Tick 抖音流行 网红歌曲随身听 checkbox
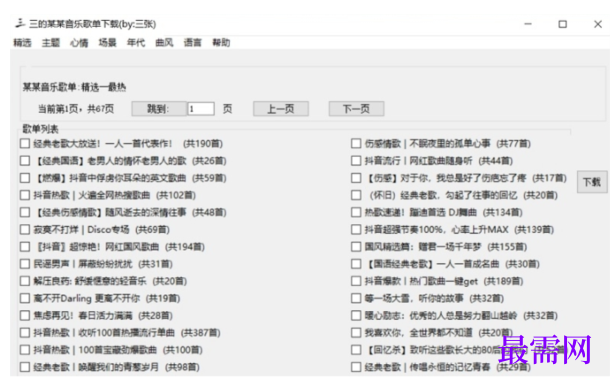This screenshot has height=381, width=610. (356, 161)
